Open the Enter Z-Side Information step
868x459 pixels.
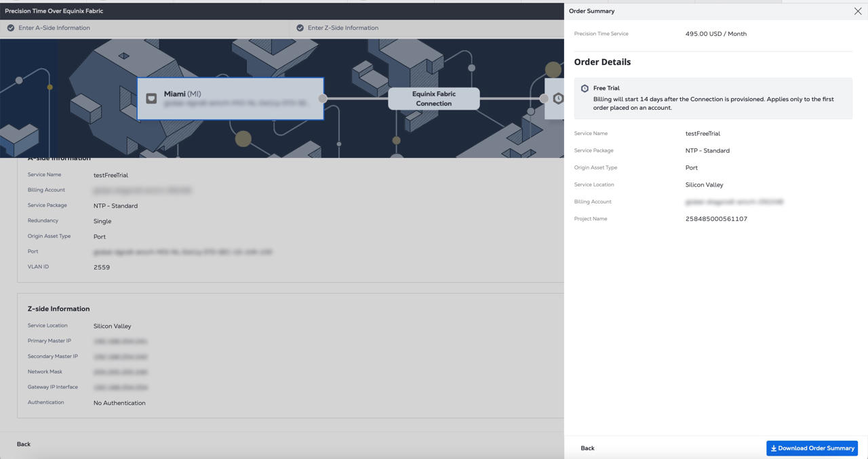click(x=343, y=28)
